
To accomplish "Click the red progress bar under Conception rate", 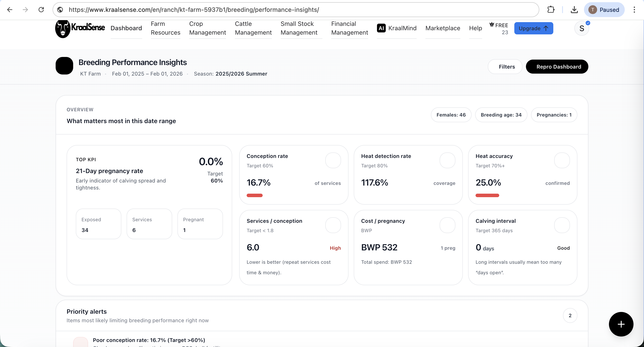I will 255,195.
